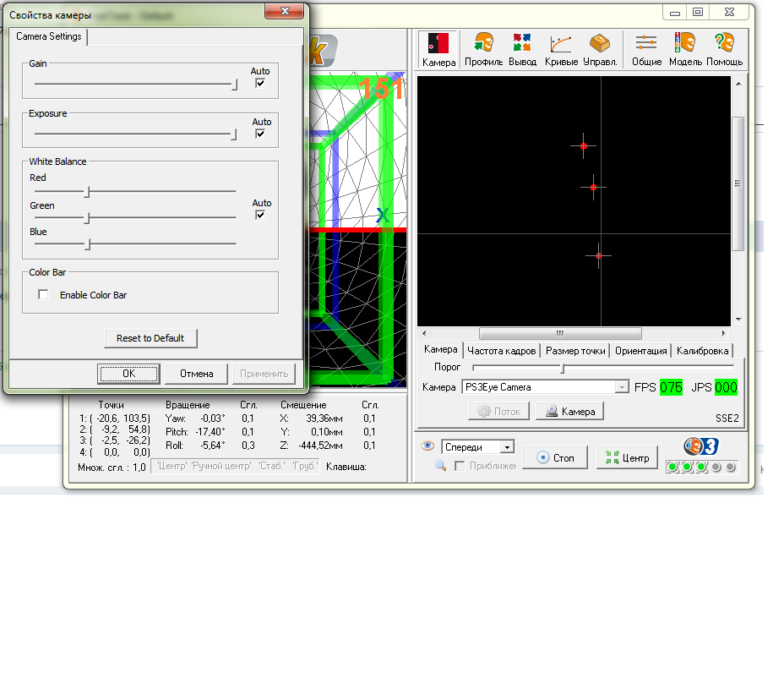
Task: Open the Помощь help section
Action: [x=724, y=49]
